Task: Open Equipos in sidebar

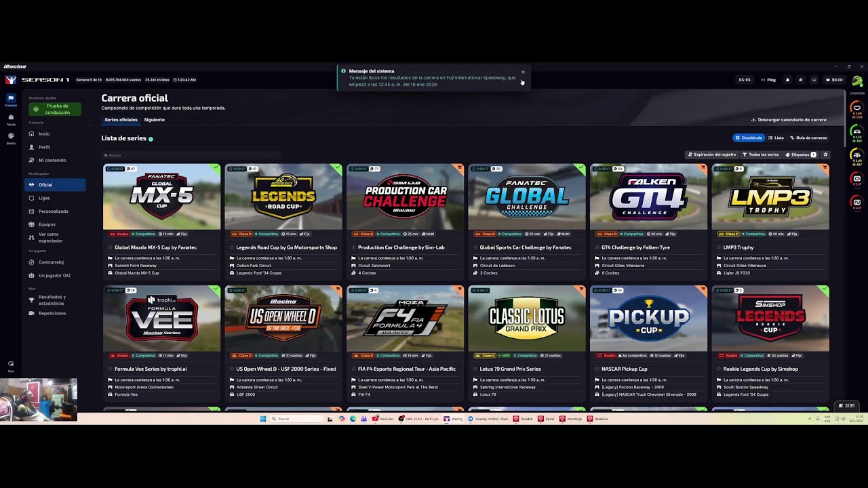Action: [x=55, y=224]
